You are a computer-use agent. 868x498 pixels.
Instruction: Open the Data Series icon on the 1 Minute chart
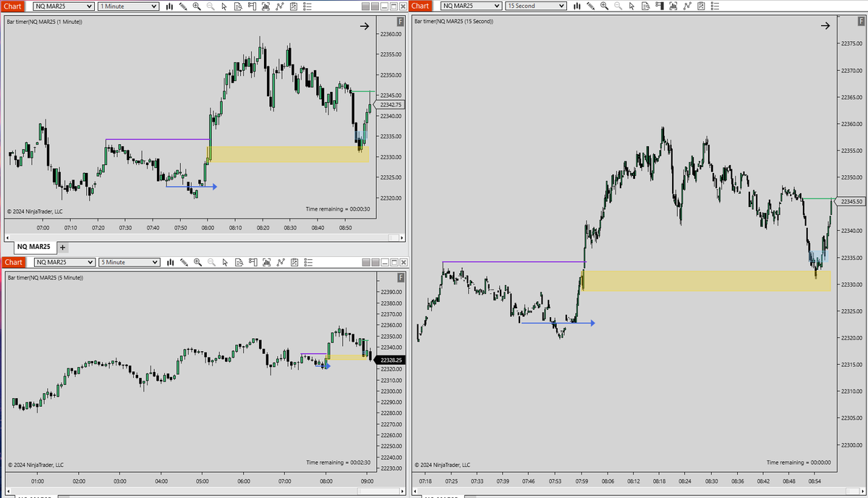point(239,6)
